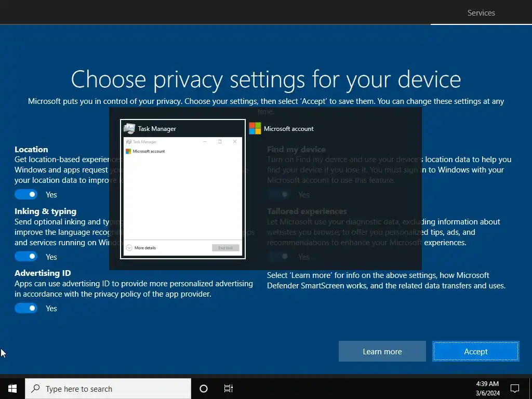This screenshot has width=532, height=399.
Task: Click the Task Manager icon in switcher
Action: pyautogui.click(x=129, y=129)
